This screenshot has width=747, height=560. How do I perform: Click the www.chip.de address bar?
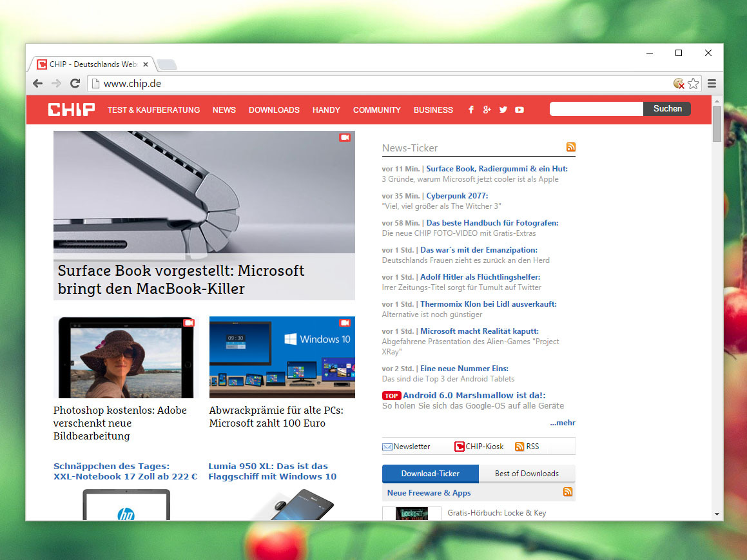pyautogui.click(x=381, y=84)
